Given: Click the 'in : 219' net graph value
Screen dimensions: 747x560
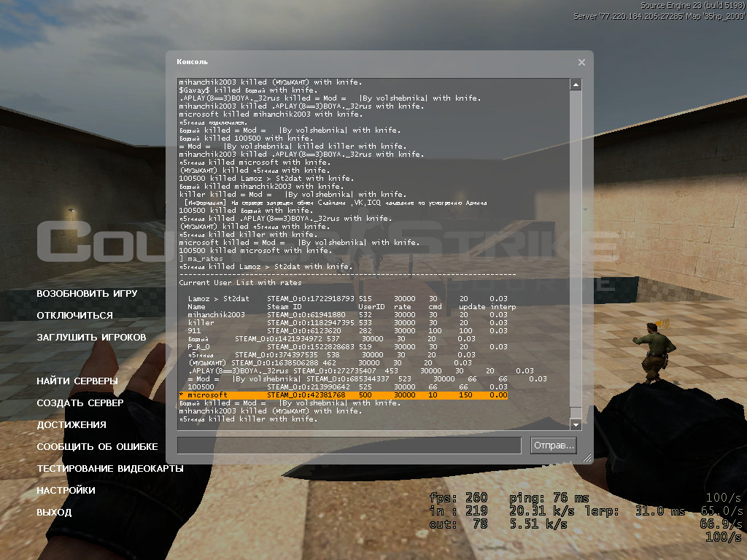Looking at the screenshot, I should pyautogui.click(x=458, y=511).
